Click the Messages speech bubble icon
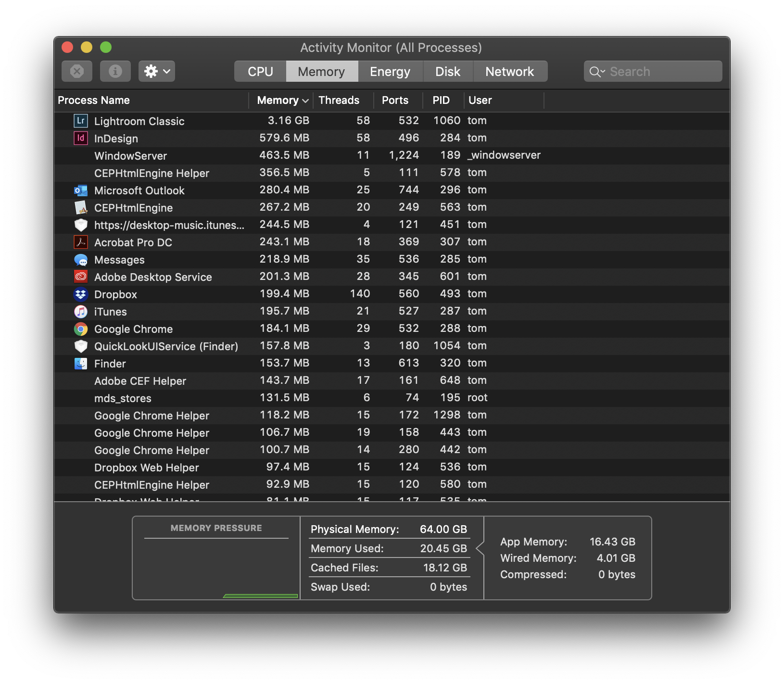This screenshot has height=684, width=784. [81, 260]
